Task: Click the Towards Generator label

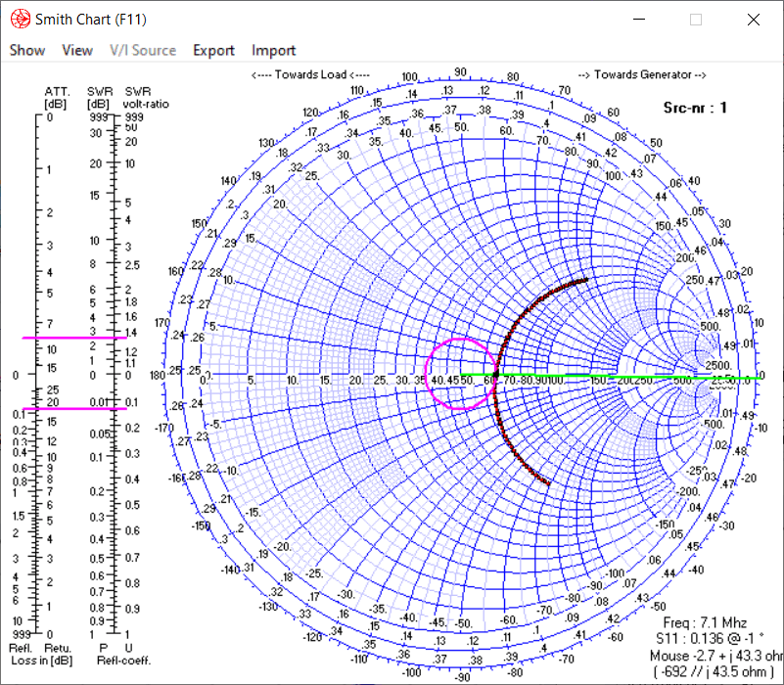Action: pyautogui.click(x=641, y=74)
